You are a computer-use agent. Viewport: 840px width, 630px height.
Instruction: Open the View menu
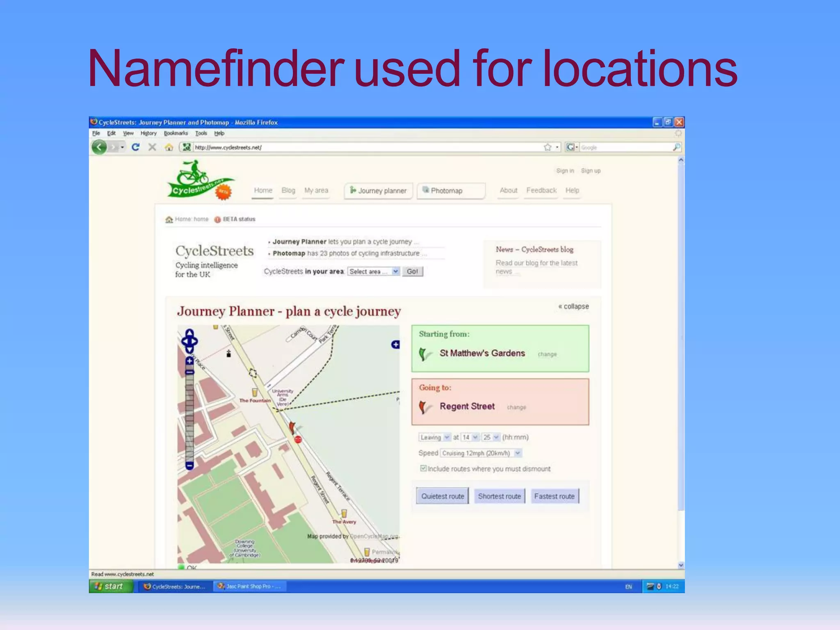tap(128, 133)
